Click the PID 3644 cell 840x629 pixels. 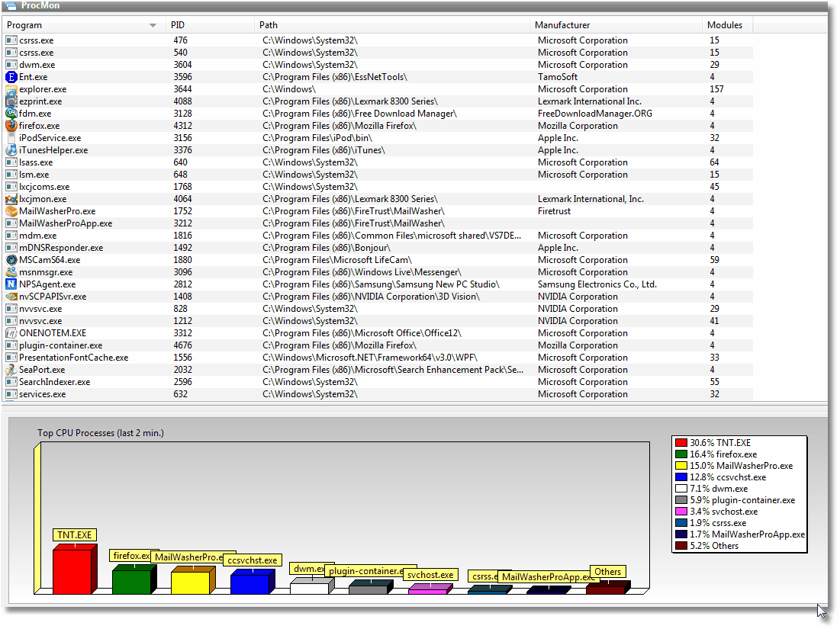coord(182,89)
